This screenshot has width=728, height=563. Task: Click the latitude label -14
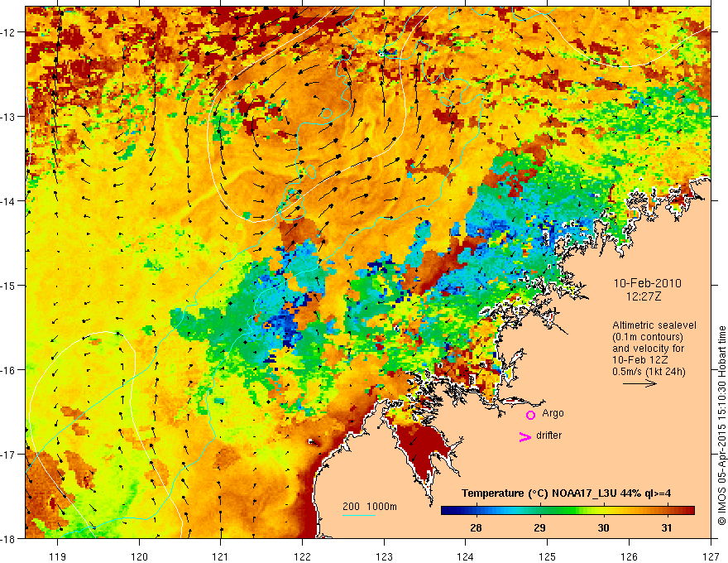(x=9, y=201)
